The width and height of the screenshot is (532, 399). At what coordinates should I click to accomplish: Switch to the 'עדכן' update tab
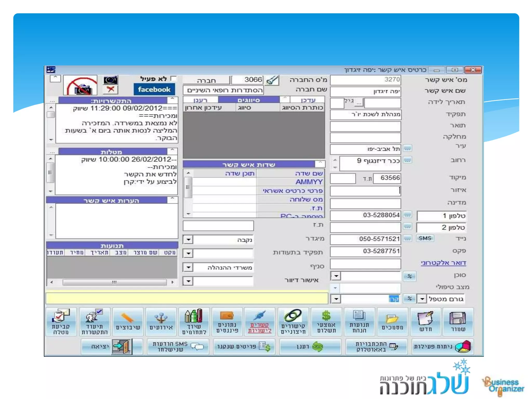308,100
